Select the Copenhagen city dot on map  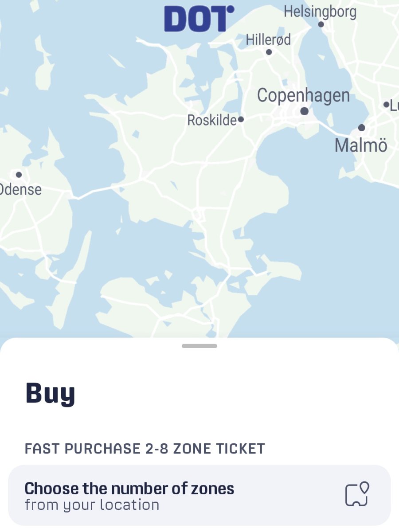(x=305, y=111)
